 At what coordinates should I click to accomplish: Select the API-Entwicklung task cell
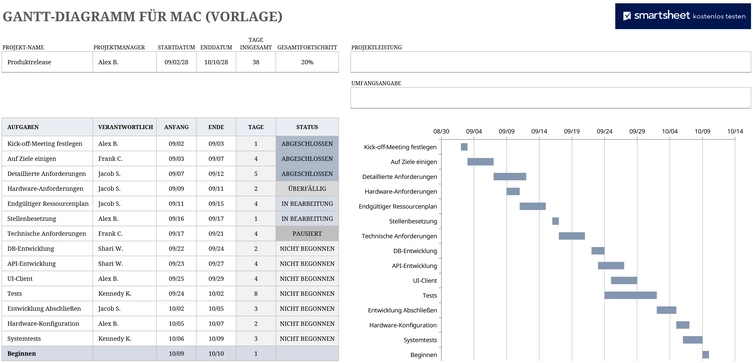(x=47, y=264)
